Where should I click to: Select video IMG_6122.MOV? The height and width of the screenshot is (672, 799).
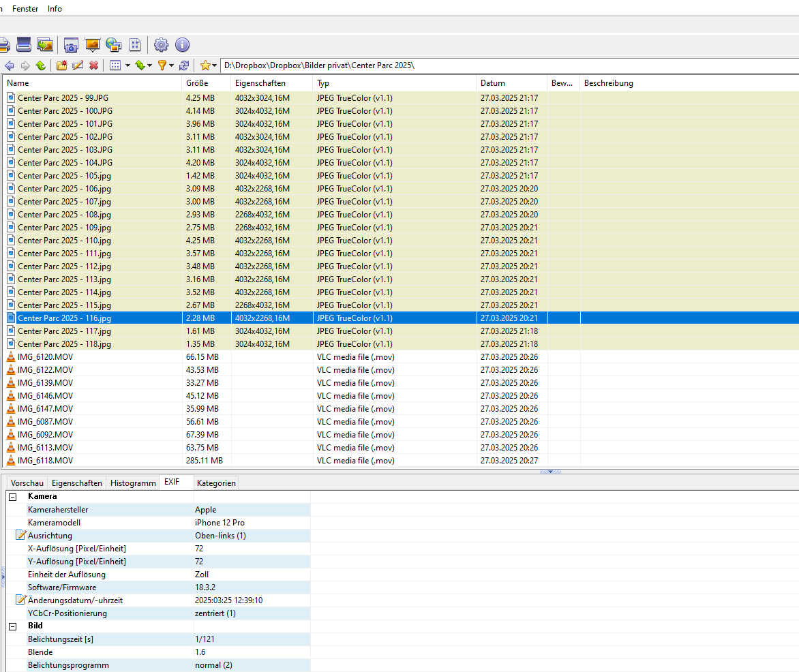[x=45, y=370]
